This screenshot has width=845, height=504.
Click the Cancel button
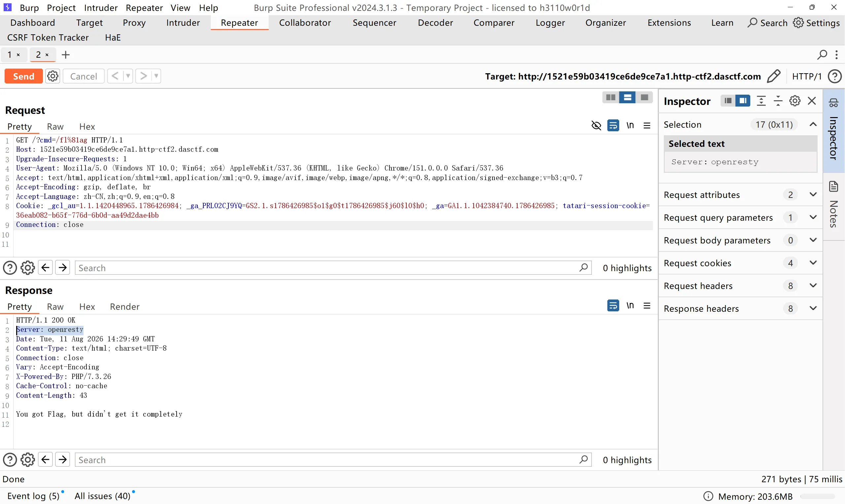pyautogui.click(x=84, y=76)
